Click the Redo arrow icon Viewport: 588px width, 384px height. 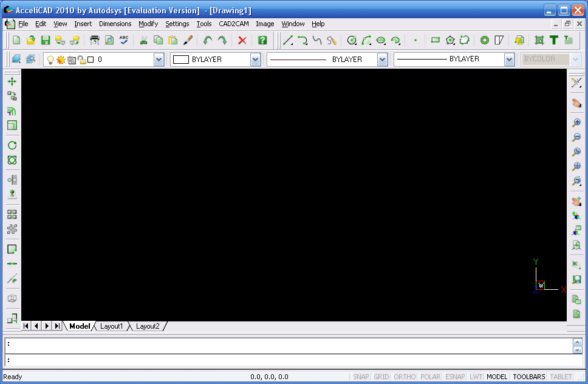pos(222,40)
